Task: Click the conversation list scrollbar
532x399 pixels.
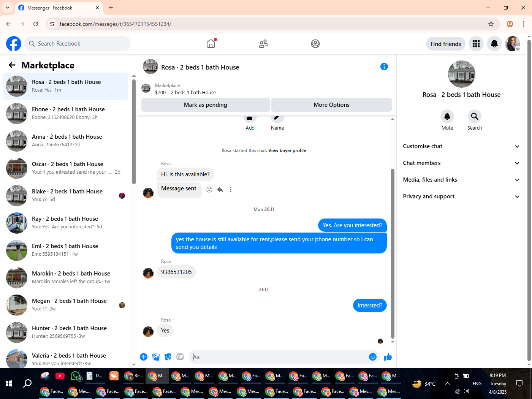Action: [x=134, y=132]
